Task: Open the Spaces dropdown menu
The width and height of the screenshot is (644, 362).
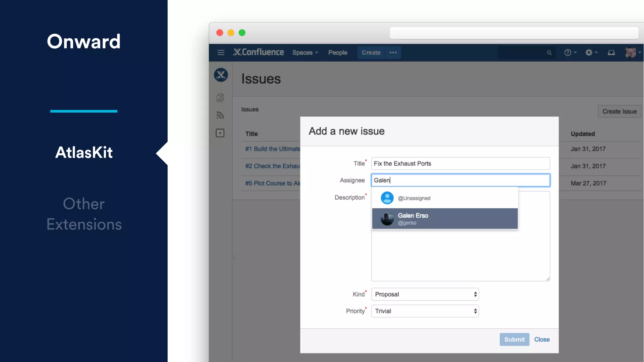Action: tap(305, 52)
